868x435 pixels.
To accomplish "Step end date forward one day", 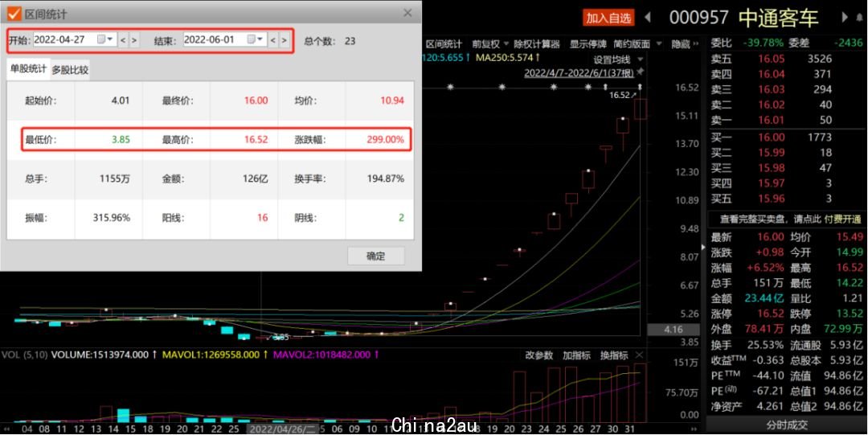I will click(285, 40).
